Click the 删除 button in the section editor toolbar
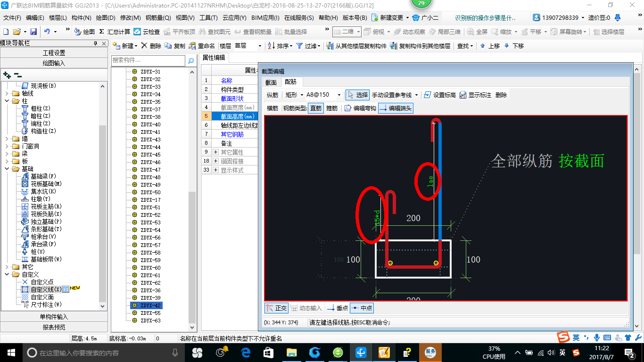Image resolution: width=644 pixels, height=362 pixels. point(501,95)
